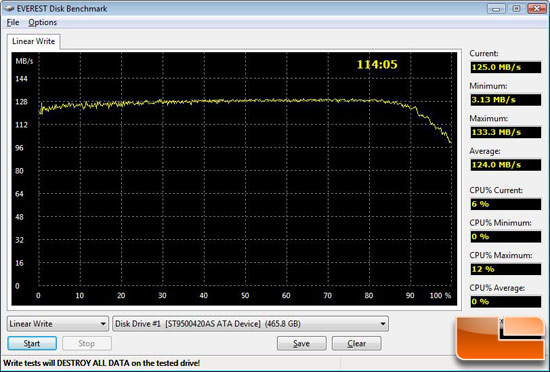Click the EVEREST title bar app icon
Image resolution: width=550 pixels, height=372 pixels.
9,8
